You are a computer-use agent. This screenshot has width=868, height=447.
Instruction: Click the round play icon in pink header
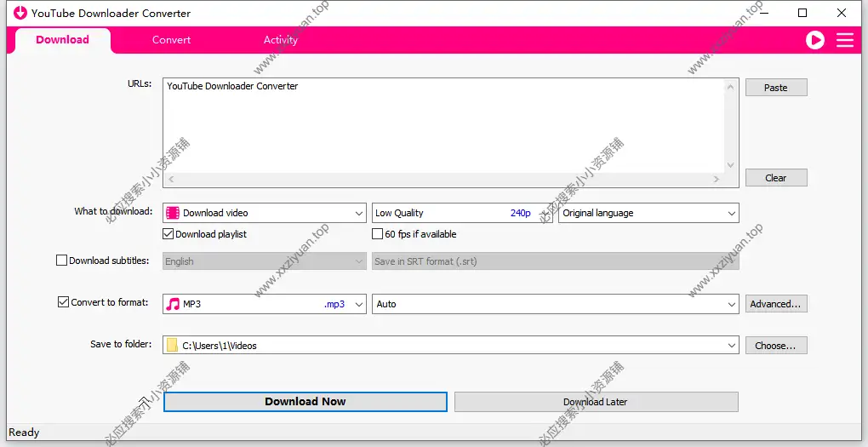pos(815,40)
